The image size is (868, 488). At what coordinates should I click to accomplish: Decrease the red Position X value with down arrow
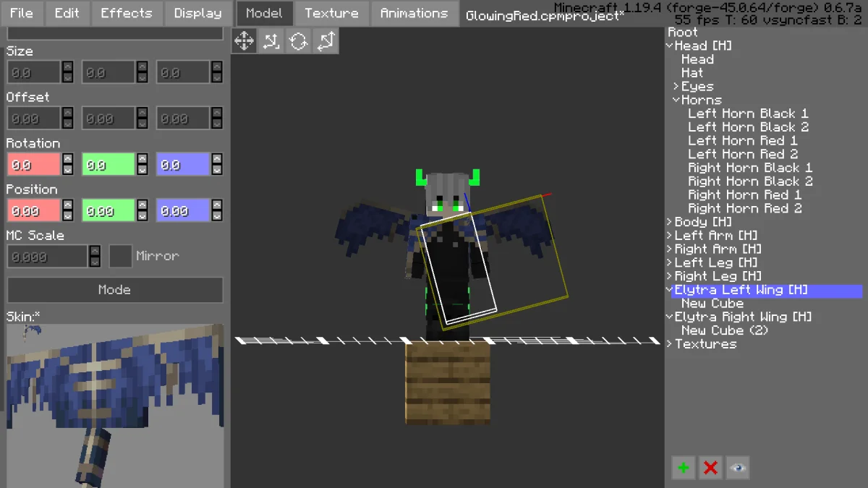point(68,216)
